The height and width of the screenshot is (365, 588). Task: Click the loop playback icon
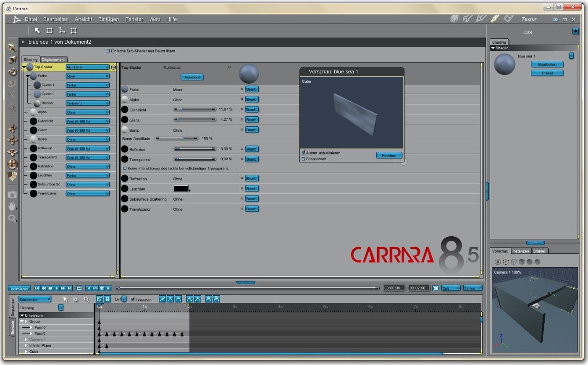79,288
